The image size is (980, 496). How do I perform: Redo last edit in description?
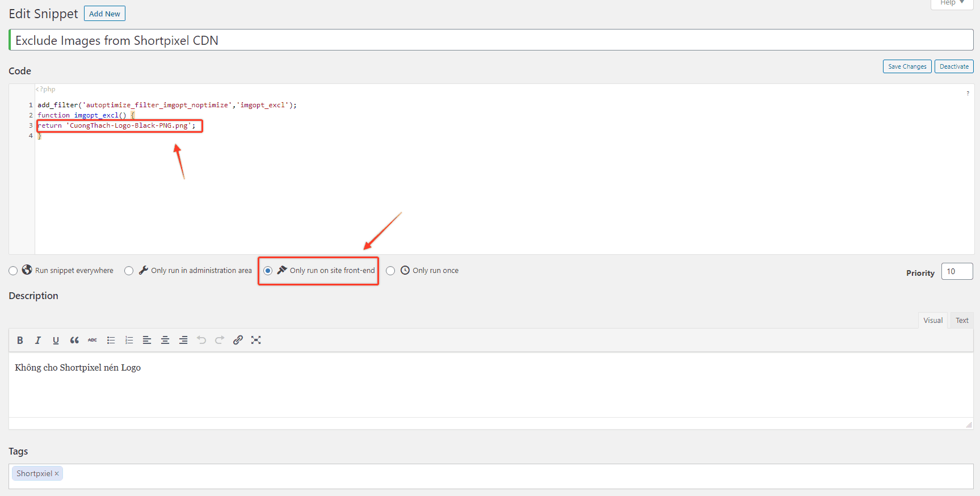(x=220, y=340)
